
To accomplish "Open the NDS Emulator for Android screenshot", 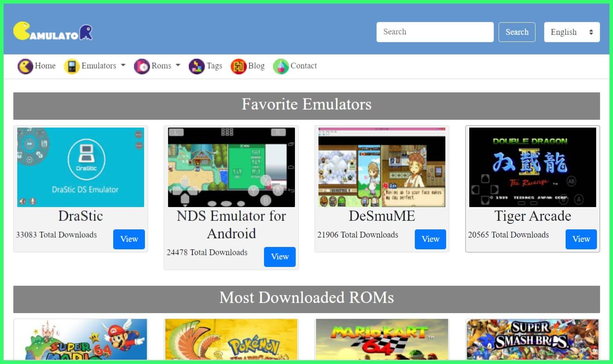I will pyautogui.click(x=231, y=167).
